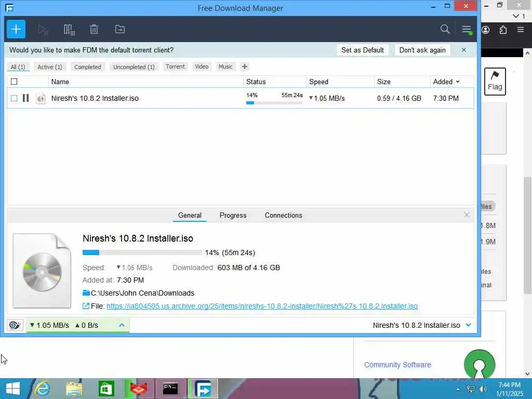532x399 pixels.
Task: Toggle snail speed mode icon
Action: coord(15,325)
